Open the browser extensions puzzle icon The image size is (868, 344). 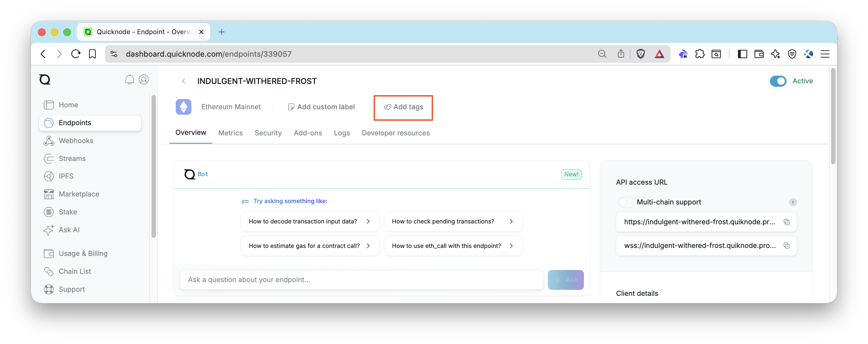point(699,54)
